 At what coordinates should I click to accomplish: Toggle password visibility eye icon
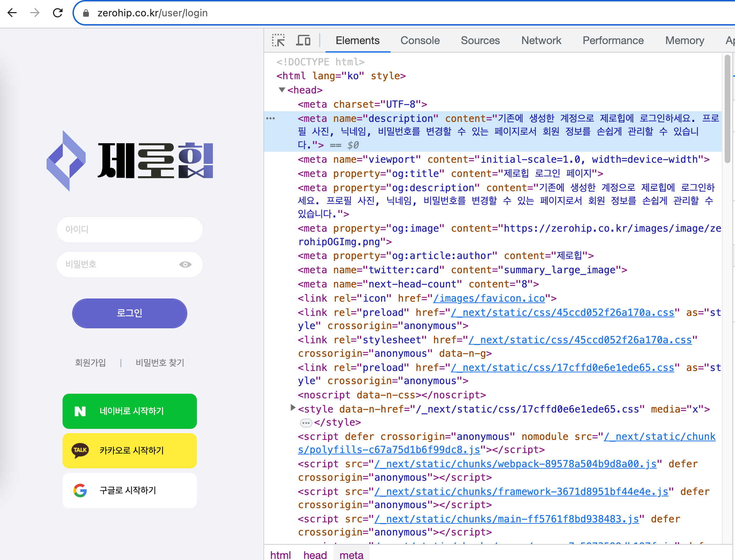coord(185,264)
